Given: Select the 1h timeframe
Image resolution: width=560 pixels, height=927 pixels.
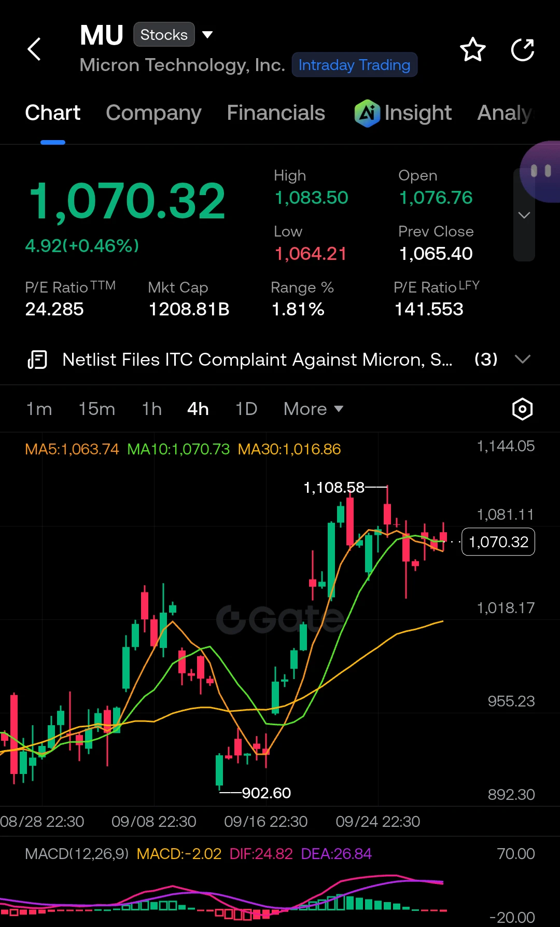Looking at the screenshot, I should pyautogui.click(x=151, y=409).
